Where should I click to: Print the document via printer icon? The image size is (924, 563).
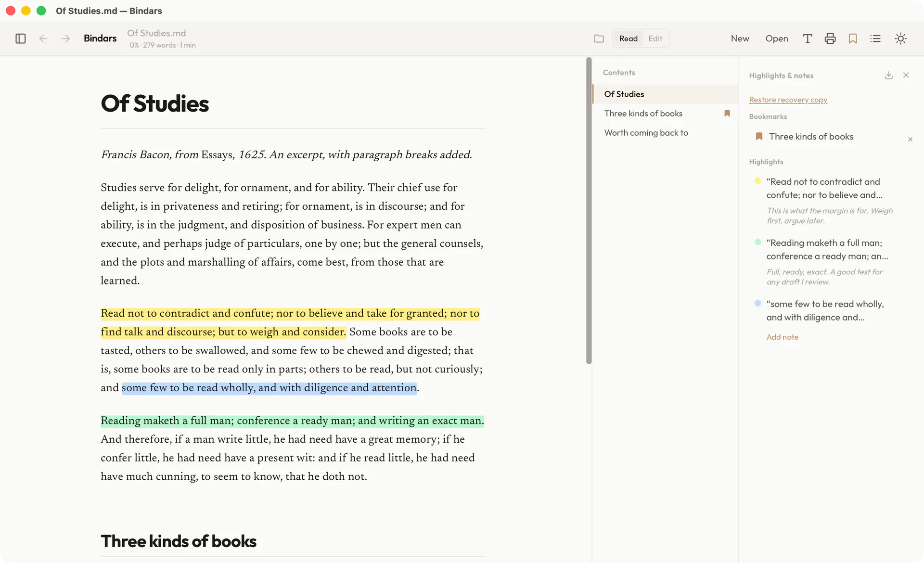click(x=830, y=38)
